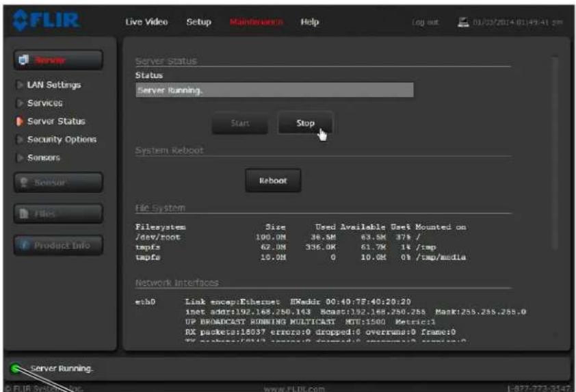The image size is (576, 392).
Task: Click the bottom bar Server Running text
Action: point(62,368)
